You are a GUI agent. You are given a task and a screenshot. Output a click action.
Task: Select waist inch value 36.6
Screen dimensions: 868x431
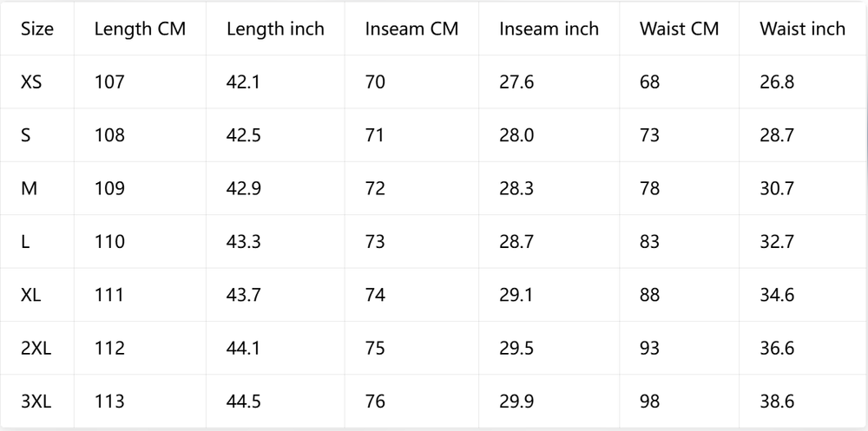pos(802,348)
